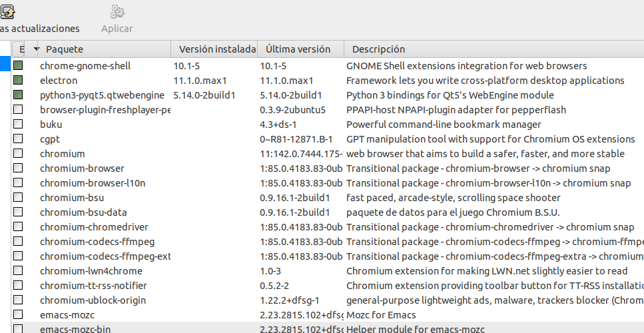Check the box next to chromium-bsu
Viewport: 644px width, 333px height.
18,198
